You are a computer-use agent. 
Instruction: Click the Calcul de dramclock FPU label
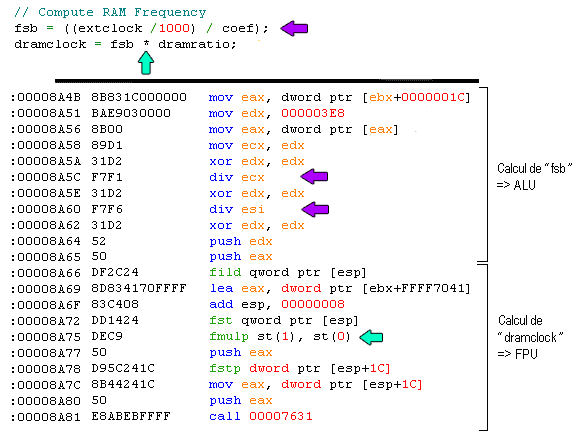(x=530, y=337)
